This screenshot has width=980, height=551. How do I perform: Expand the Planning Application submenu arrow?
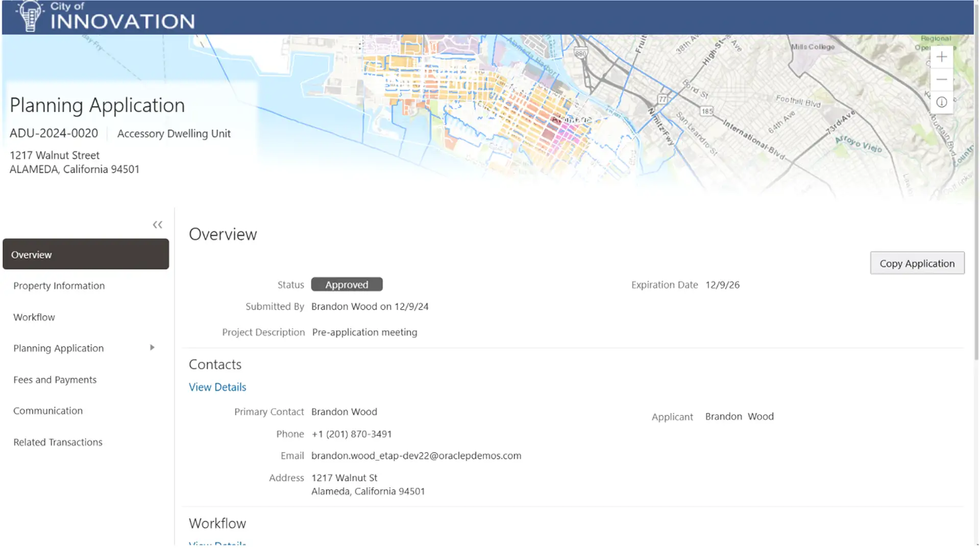tap(152, 348)
